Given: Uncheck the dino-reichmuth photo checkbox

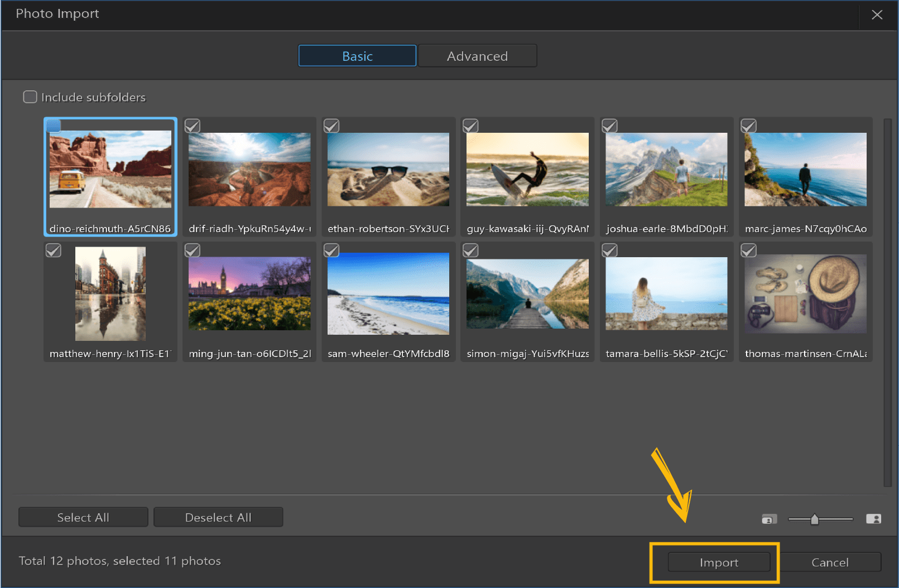Looking at the screenshot, I should coord(54,126).
